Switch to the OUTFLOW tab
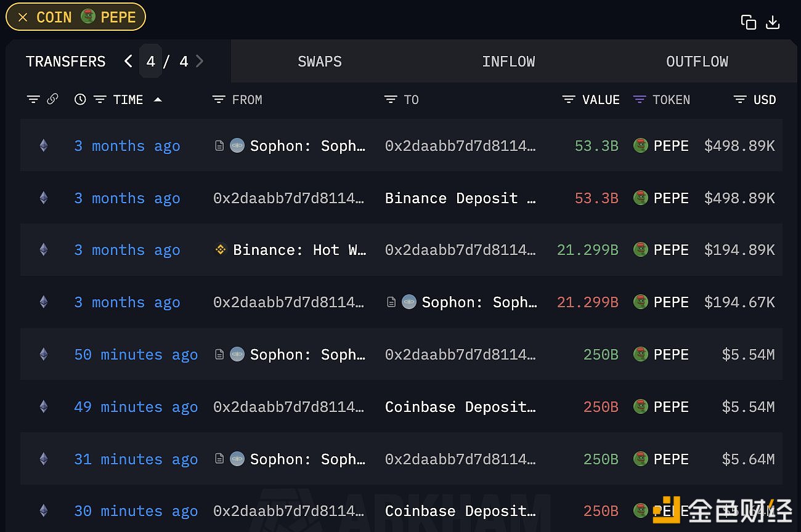The width and height of the screenshot is (801, 532). pos(697,62)
